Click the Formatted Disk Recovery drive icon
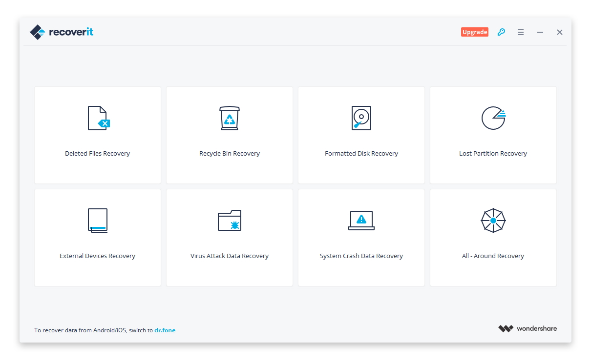This screenshot has width=591, height=364. [x=361, y=118]
